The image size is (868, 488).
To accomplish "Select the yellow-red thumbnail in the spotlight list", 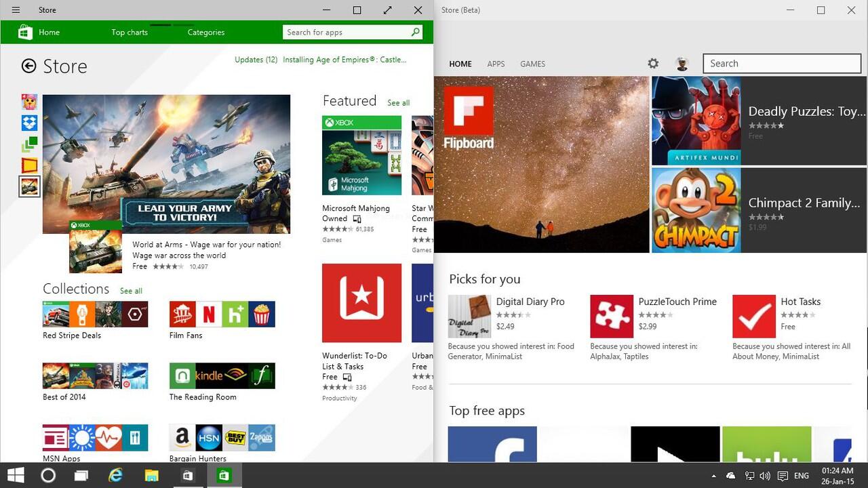I will (x=29, y=165).
